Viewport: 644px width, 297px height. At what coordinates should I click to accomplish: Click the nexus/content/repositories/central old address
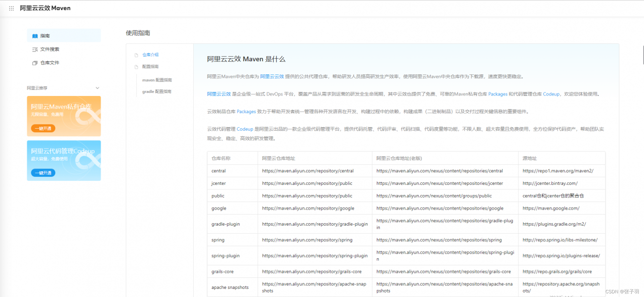(440, 171)
